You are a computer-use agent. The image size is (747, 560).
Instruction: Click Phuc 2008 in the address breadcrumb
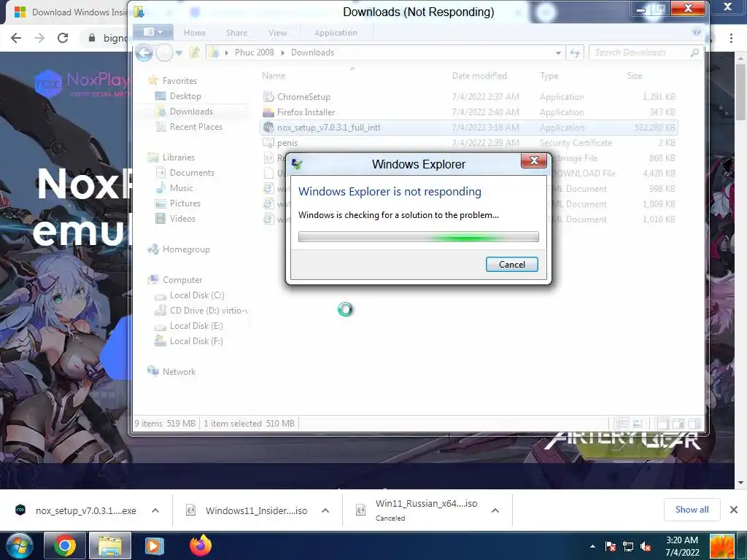(x=254, y=52)
